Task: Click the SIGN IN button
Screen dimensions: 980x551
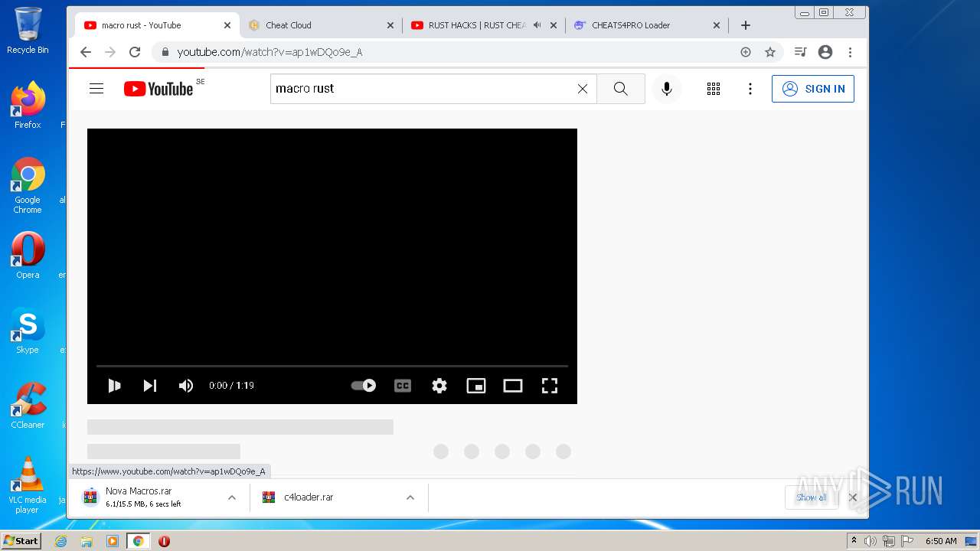Action: click(x=813, y=89)
